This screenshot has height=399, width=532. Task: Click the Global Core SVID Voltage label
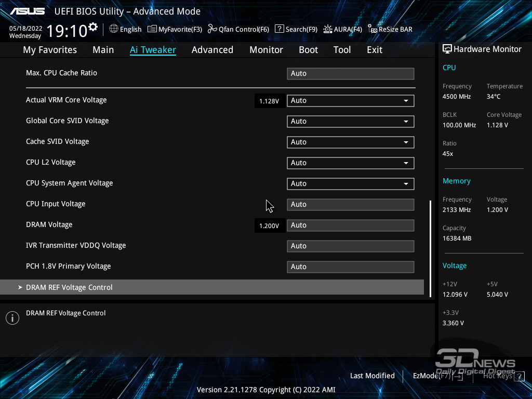(67, 121)
